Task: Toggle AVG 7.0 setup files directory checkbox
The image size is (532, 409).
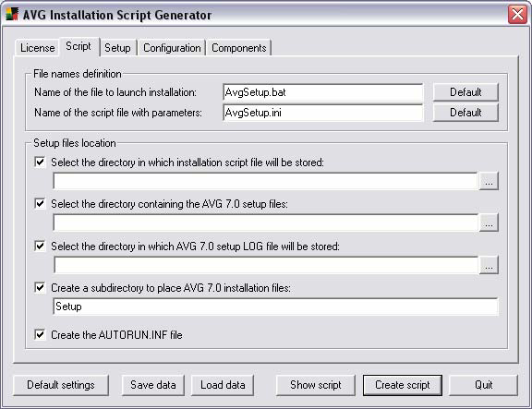Action: (x=40, y=203)
